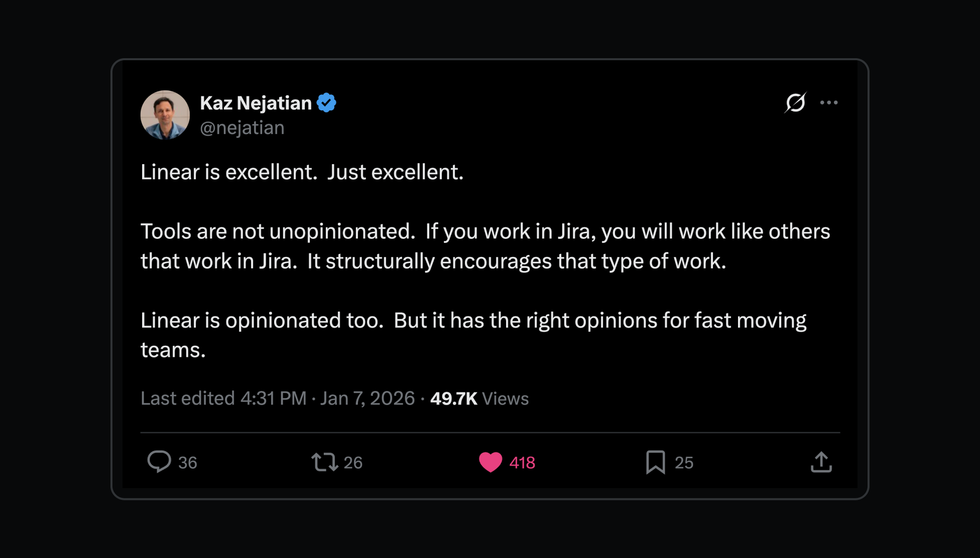
Task: Click Kaz Nejatian's profile picture
Action: [165, 114]
